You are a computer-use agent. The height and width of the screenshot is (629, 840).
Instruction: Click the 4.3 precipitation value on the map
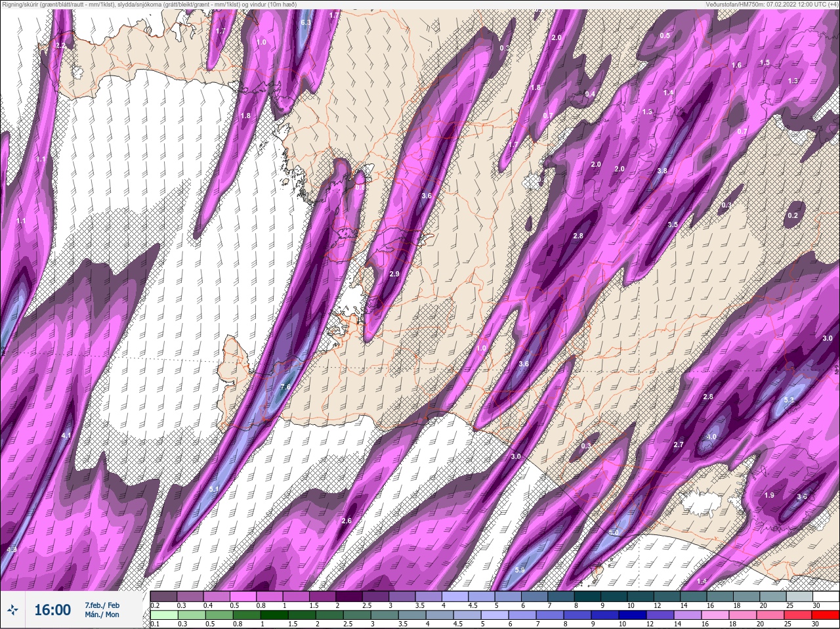(x=11, y=550)
